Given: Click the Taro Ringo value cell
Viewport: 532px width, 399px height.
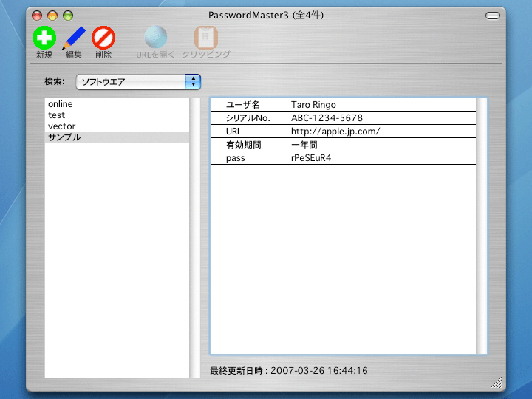Looking at the screenshot, I should (383, 104).
